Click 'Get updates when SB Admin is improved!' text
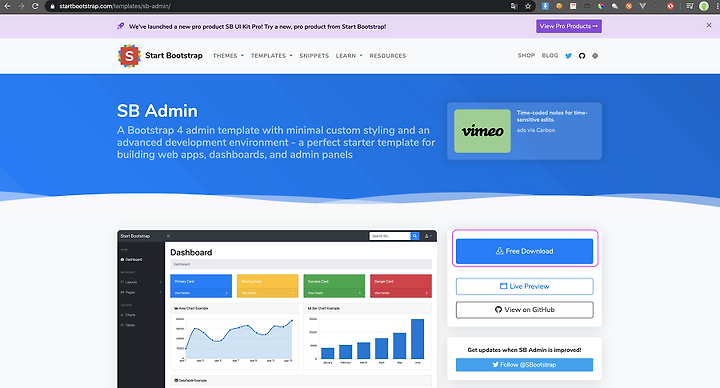Image resolution: width=720 pixels, height=388 pixels. [524, 350]
